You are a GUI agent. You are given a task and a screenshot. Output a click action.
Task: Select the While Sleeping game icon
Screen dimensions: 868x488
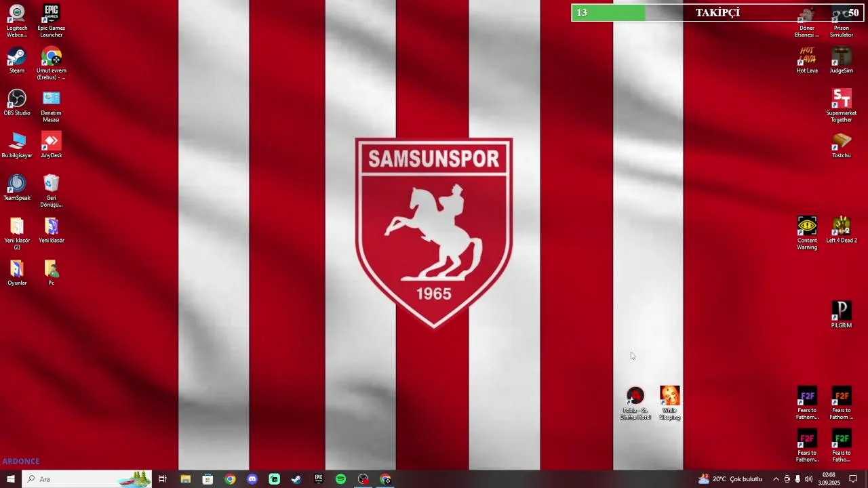[x=670, y=404]
